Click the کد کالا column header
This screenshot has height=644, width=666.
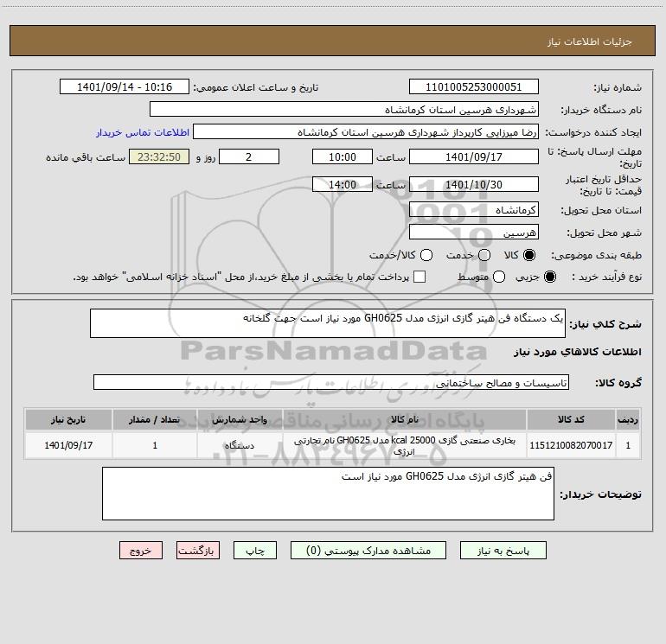[x=571, y=419]
